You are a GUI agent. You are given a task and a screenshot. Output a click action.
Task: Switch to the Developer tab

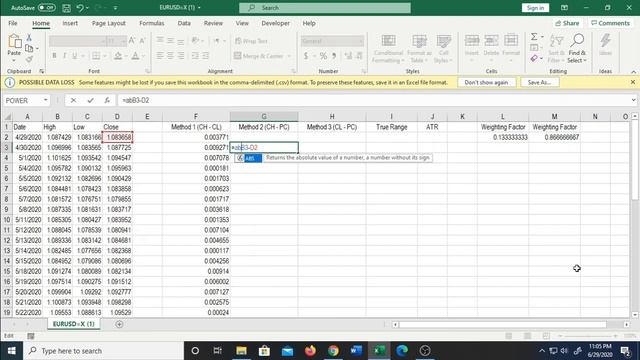coord(276,23)
